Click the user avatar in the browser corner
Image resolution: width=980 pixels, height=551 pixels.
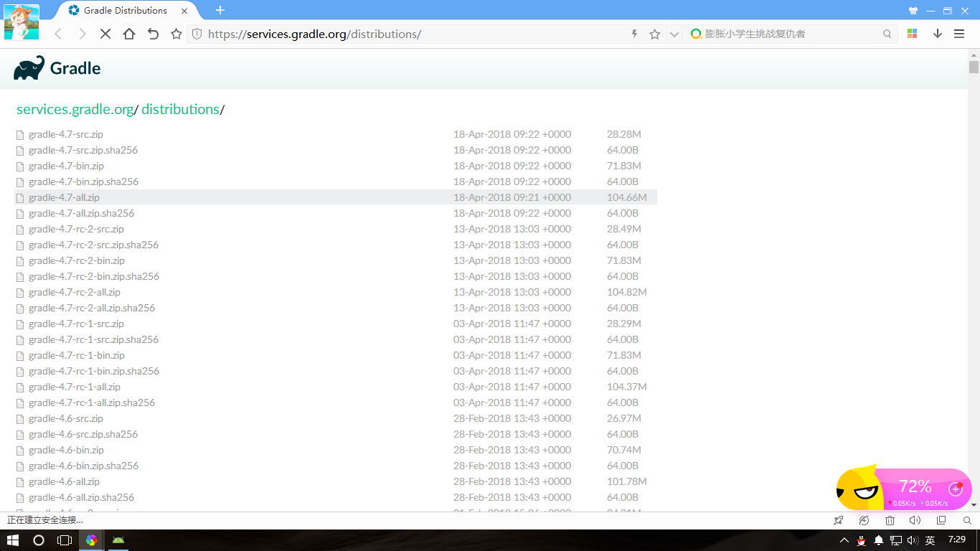[x=22, y=22]
